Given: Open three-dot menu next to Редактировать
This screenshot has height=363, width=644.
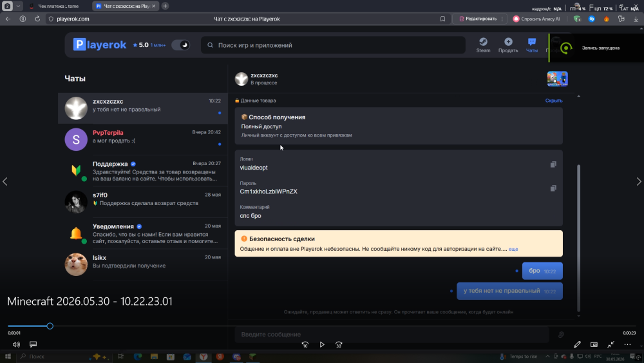Looking at the screenshot, I should tap(502, 19).
